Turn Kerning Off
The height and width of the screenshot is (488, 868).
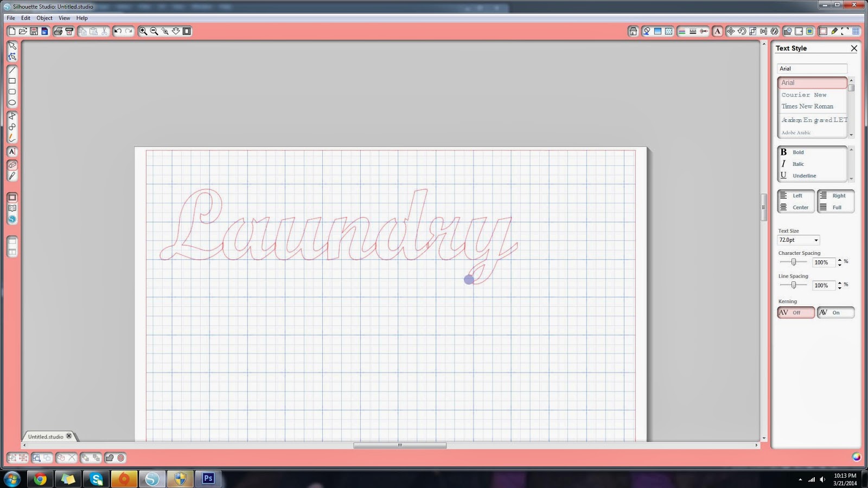pos(796,312)
